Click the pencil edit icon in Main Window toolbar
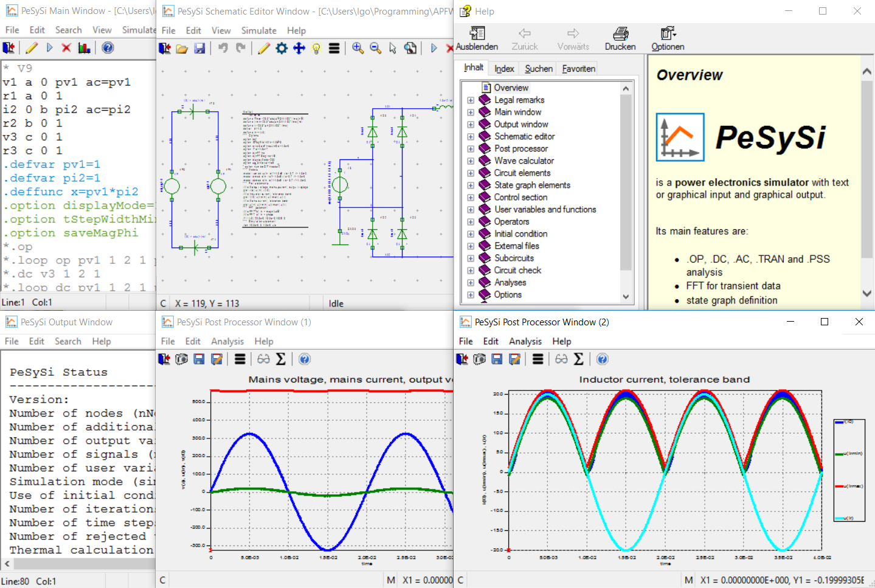 click(32, 48)
